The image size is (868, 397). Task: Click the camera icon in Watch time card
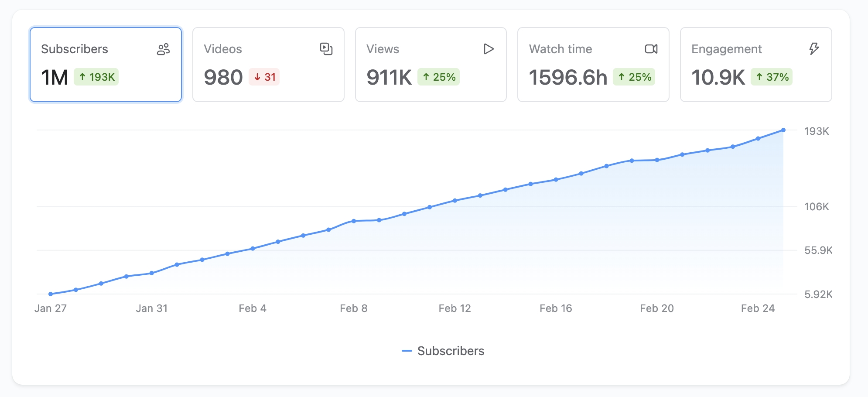(651, 49)
